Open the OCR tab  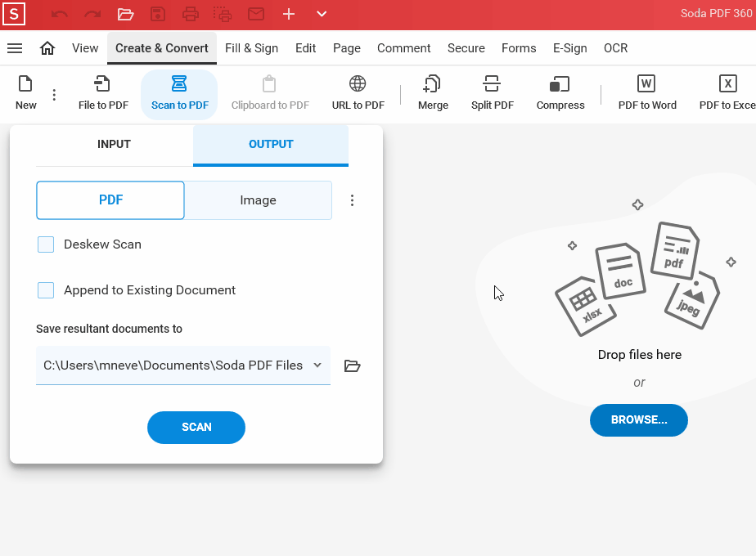coord(616,48)
